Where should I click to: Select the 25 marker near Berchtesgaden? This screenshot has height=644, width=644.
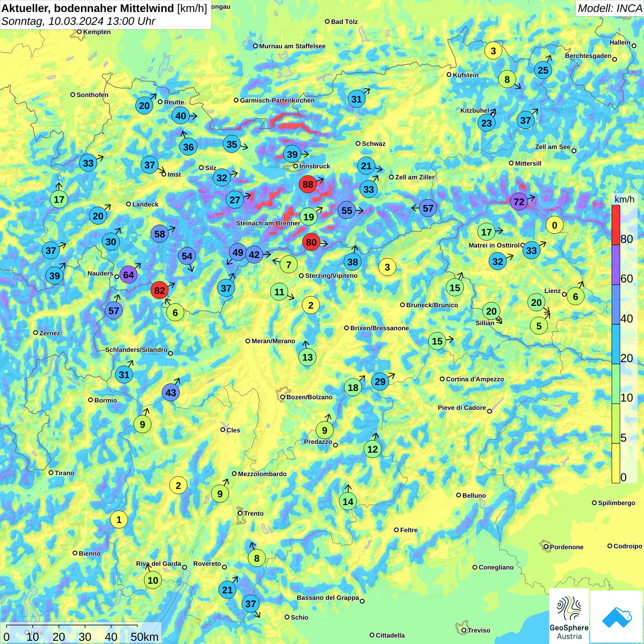point(543,70)
